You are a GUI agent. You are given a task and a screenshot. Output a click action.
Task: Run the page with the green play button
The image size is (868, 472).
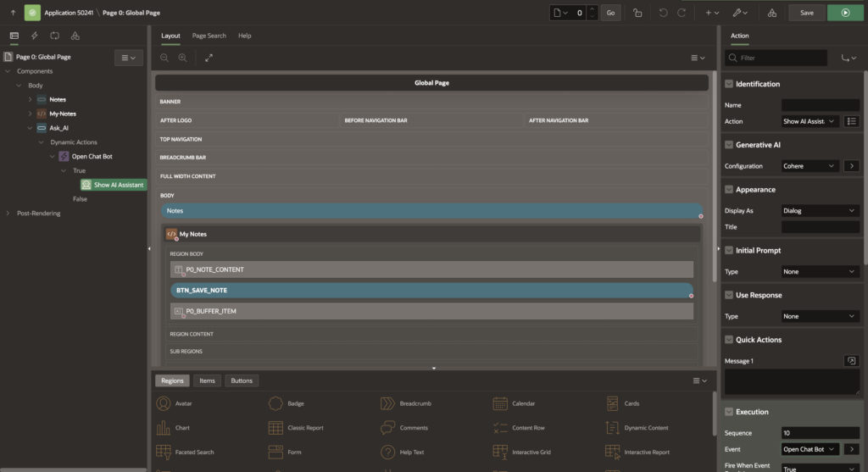pos(844,13)
